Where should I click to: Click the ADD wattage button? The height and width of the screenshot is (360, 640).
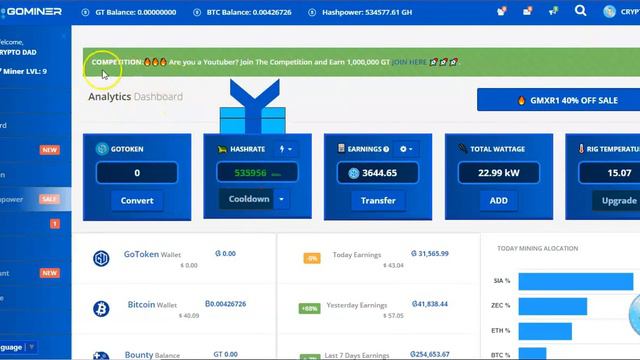coord(499,200)
